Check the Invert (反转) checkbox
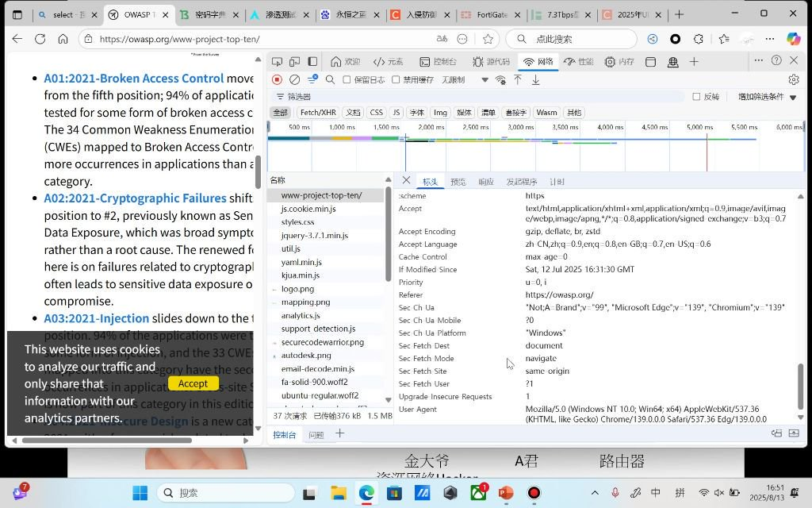This screenshot has height=508, width=812. point(696,96)
